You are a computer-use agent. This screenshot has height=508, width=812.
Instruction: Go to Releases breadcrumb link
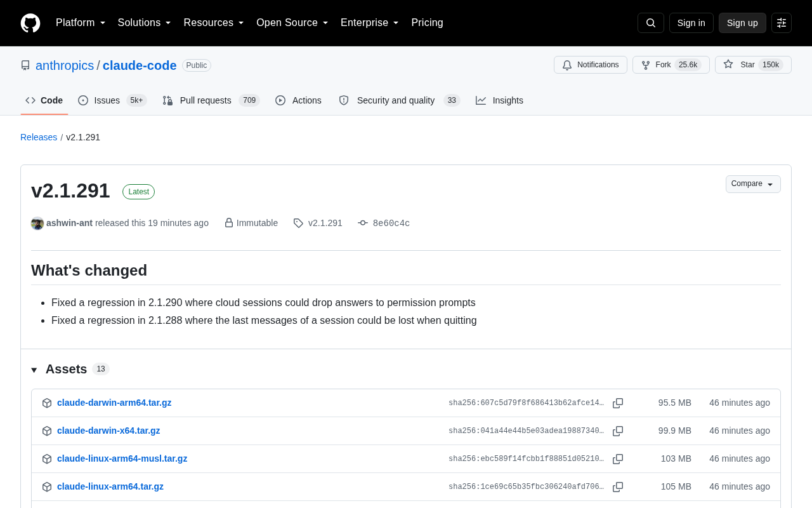tap(39, 137)
